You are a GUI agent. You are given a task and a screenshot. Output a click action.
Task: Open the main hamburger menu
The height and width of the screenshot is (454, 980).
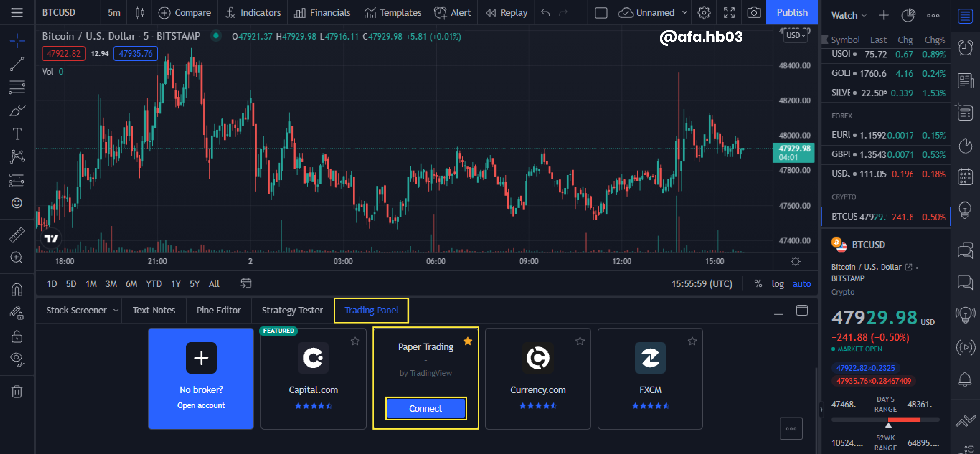[17, 13]
